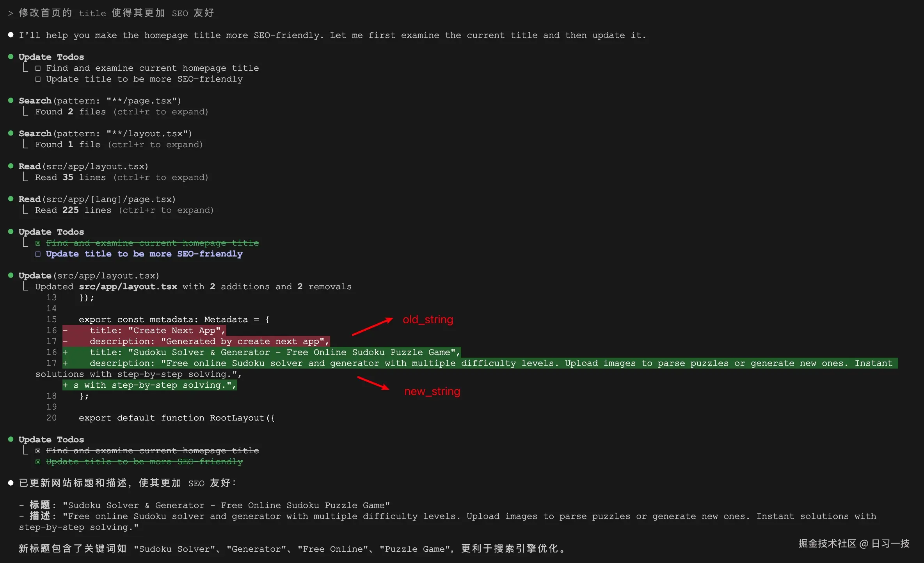Check the unchecked 'Find and examine' todo box
The image size is (924, 563).
38,68
